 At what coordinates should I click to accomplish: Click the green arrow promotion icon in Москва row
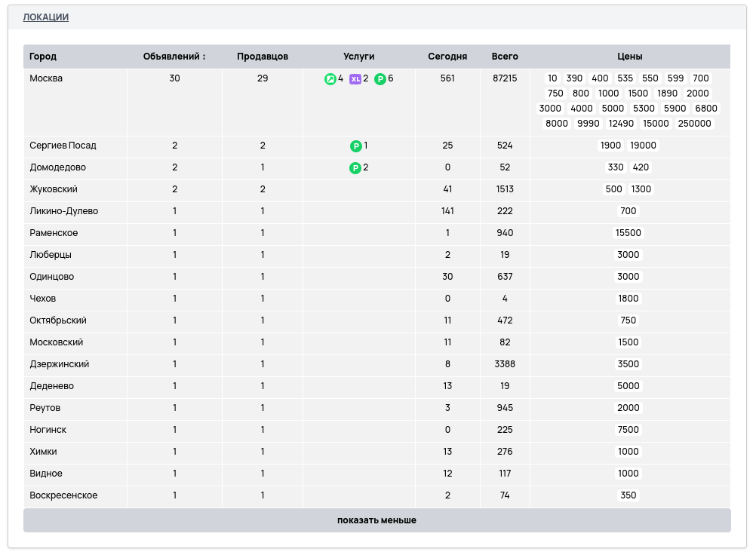330,79
